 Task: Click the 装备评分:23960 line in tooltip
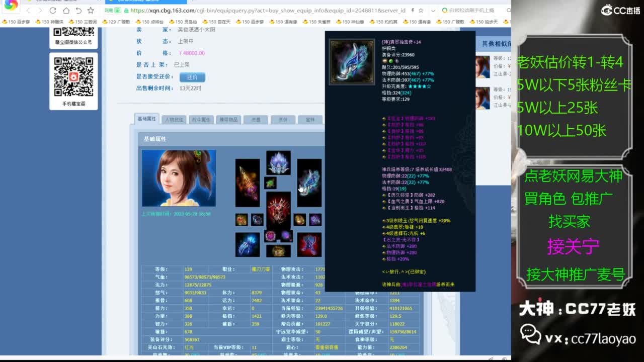398,55
